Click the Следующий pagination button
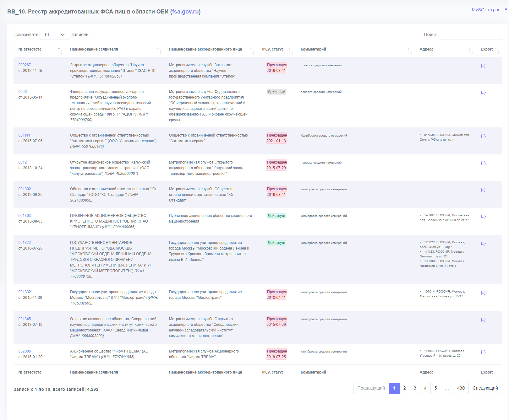The height and width of the screenshot is (420, 509). (x=485, y=388)
